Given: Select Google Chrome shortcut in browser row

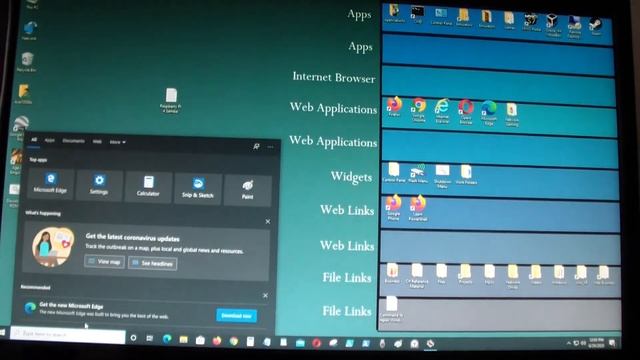Looking at the screenshot, I should (x=418, y=109).
